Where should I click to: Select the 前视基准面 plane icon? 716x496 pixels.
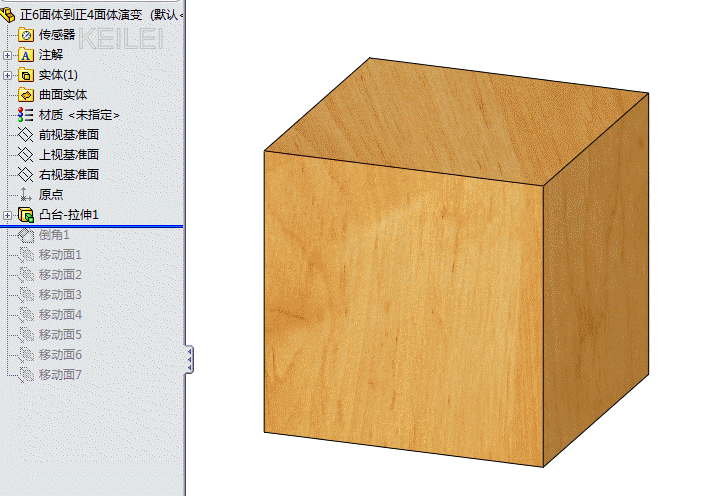pos(26,135)
